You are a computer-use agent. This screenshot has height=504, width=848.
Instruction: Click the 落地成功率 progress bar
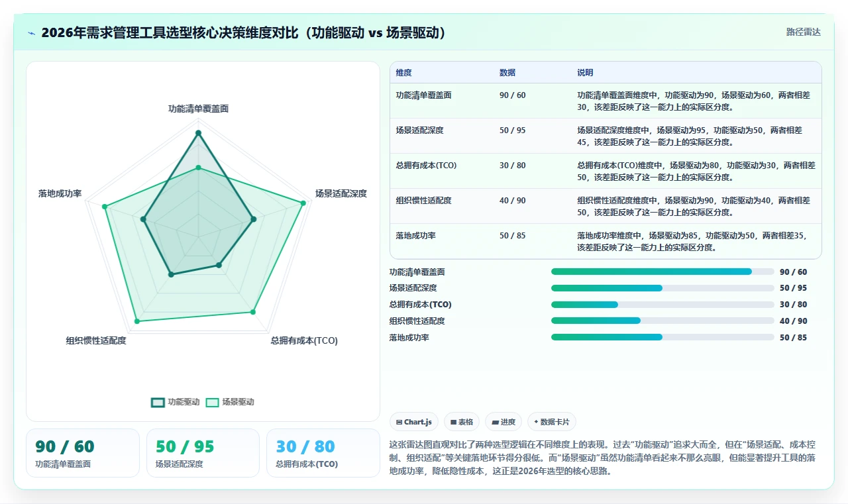(x=662, y=337)
